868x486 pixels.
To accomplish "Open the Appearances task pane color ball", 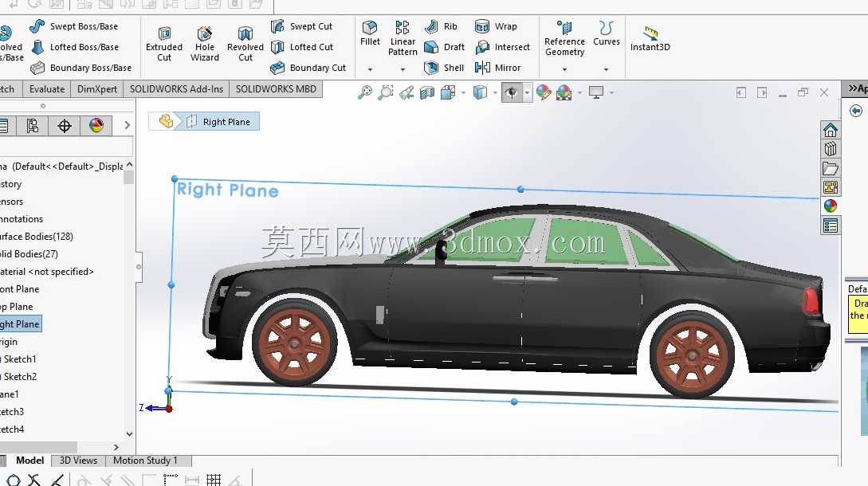I will click(830, 206).
